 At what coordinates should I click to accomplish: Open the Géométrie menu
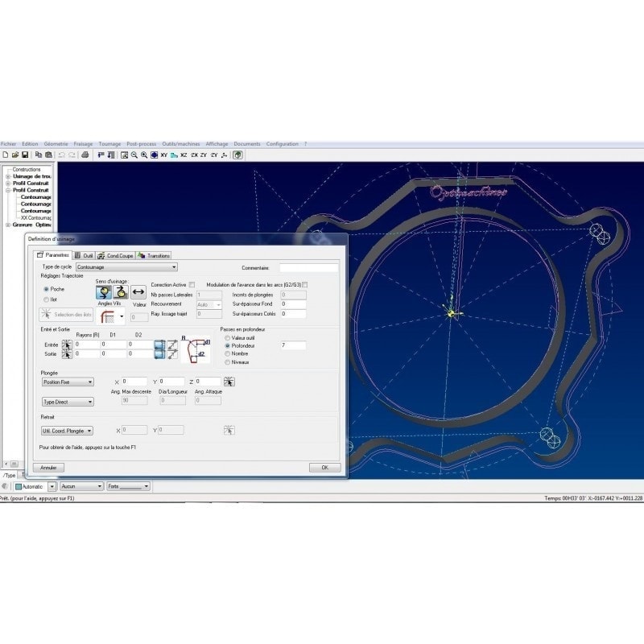[56, 144]
